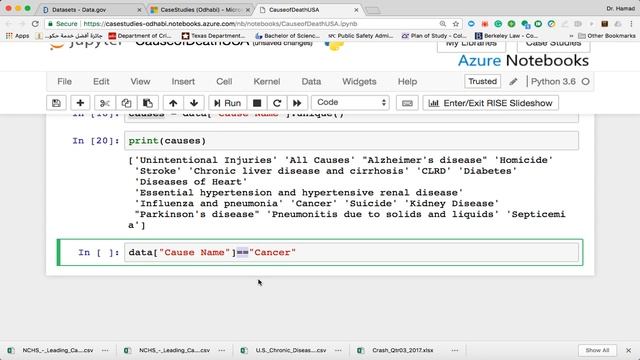Open the Other Bookmarks folder

(x=607, y=36)
